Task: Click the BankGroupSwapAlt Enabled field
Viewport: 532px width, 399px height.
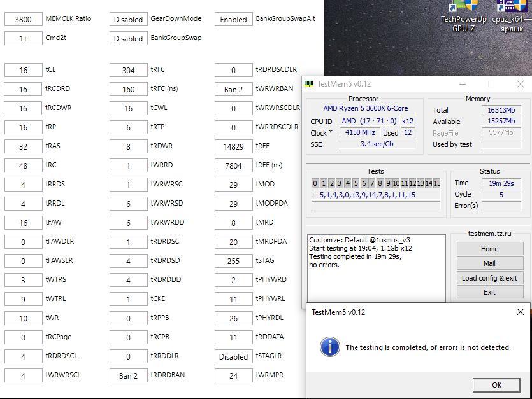Action: (234, 19)
